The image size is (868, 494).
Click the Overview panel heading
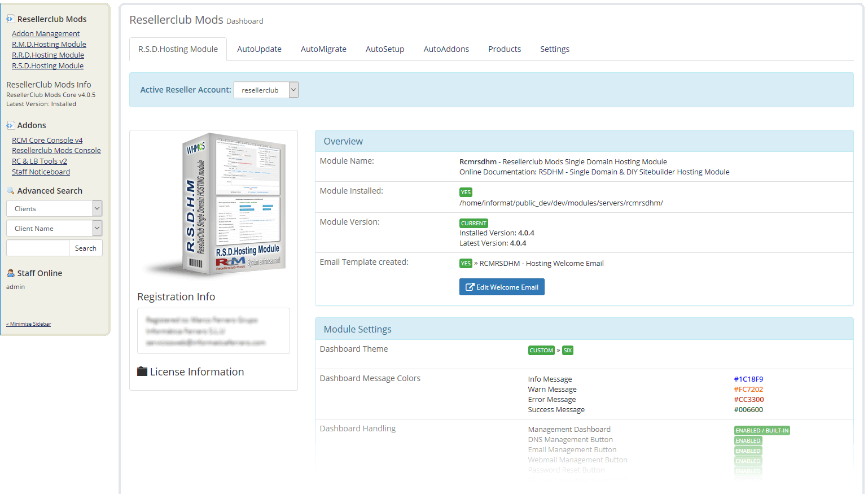[x=343, y=142]
